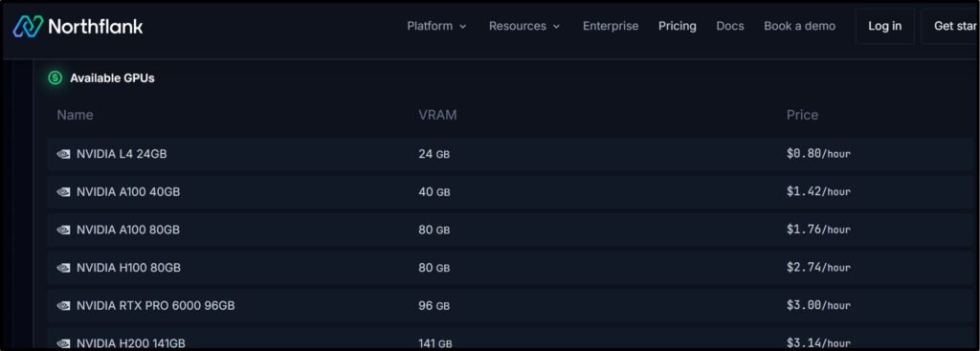Click GPU icon beside NVIDIA A100 80GB

(x=64, y=230)
